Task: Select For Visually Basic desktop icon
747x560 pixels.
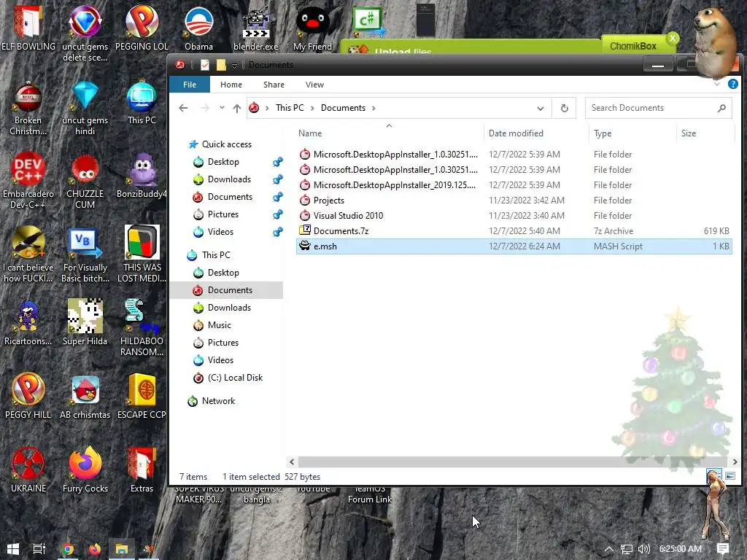Action: 85,254
